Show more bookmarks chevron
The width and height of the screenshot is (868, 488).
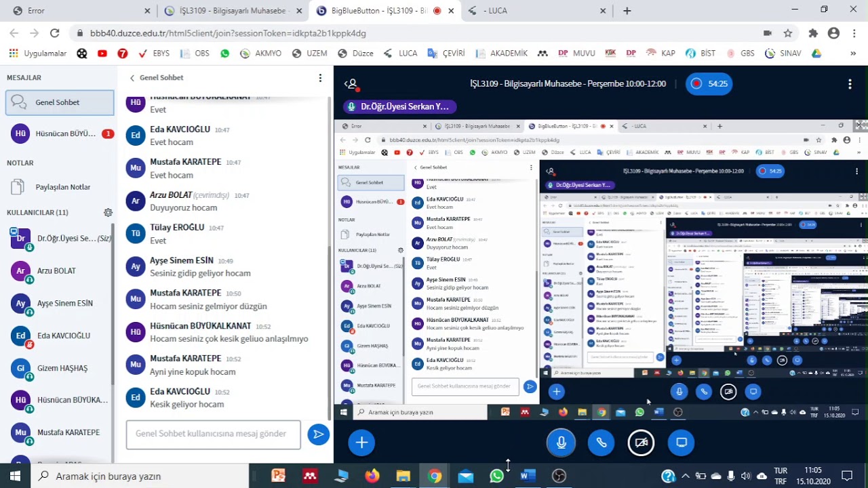[x=854, y=54]
